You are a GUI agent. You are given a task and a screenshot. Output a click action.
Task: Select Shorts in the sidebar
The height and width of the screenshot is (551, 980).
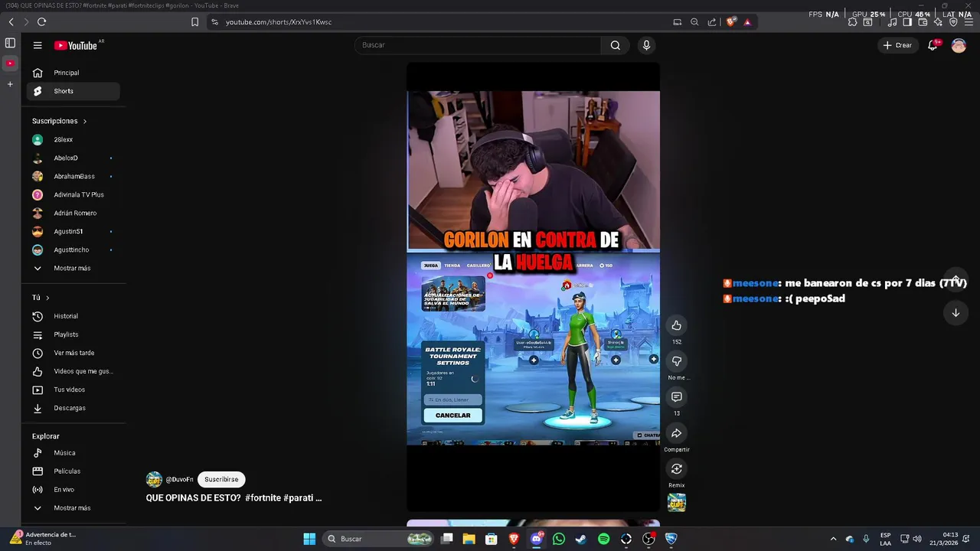[x=73, y=91]
